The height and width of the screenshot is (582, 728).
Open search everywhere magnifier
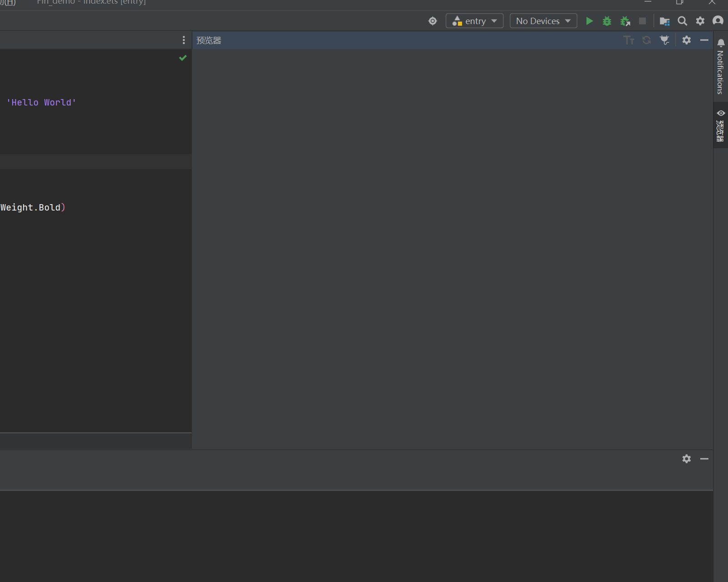682,21
